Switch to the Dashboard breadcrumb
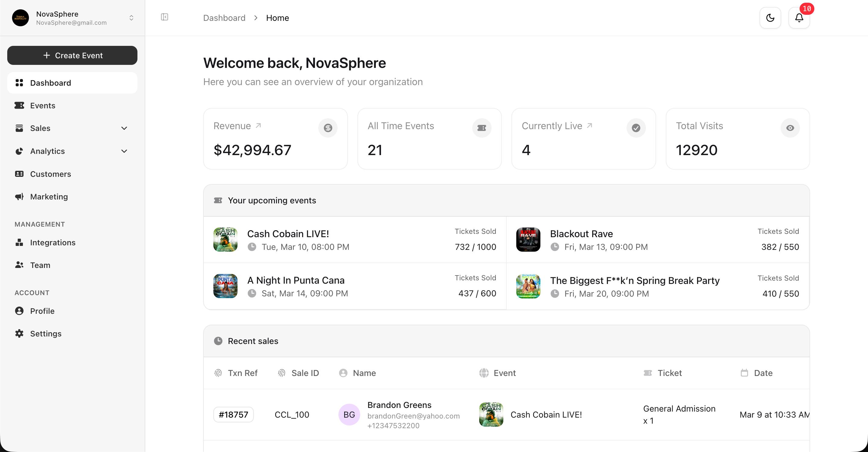The image size is (868, 452). click(x=224, y=18)
